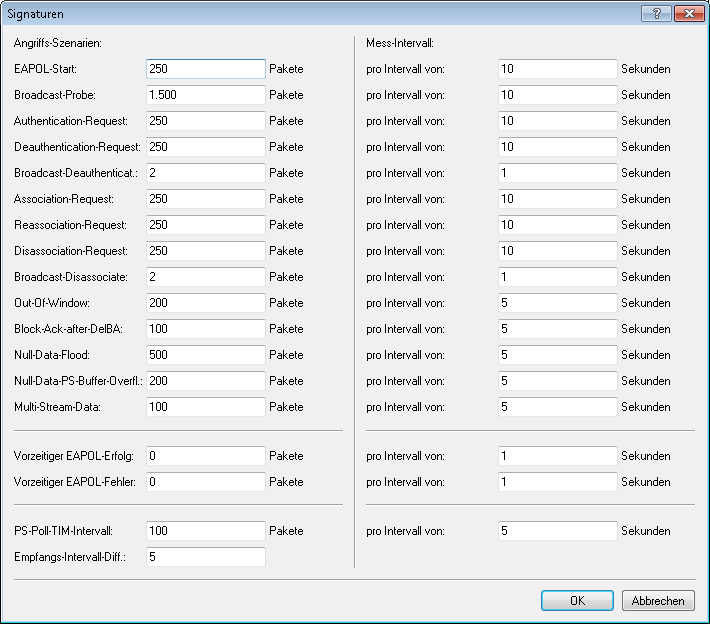Select the Null-Data-Flood packets field
This screenshot has width=710, height=624.
coord(205,355)
